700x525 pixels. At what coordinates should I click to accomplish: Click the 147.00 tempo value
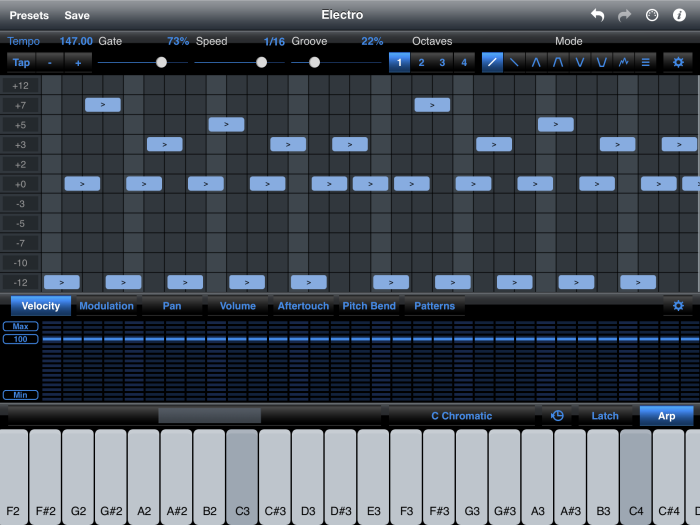[x=76, y=41]
